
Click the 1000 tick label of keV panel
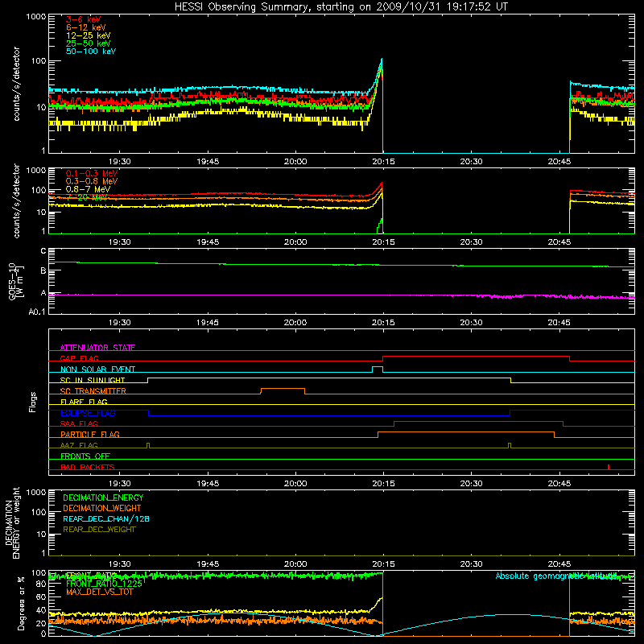click(36, 17)
